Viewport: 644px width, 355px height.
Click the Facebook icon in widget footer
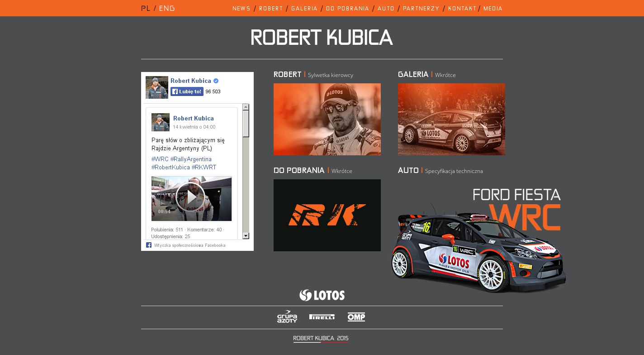(149, 245)
